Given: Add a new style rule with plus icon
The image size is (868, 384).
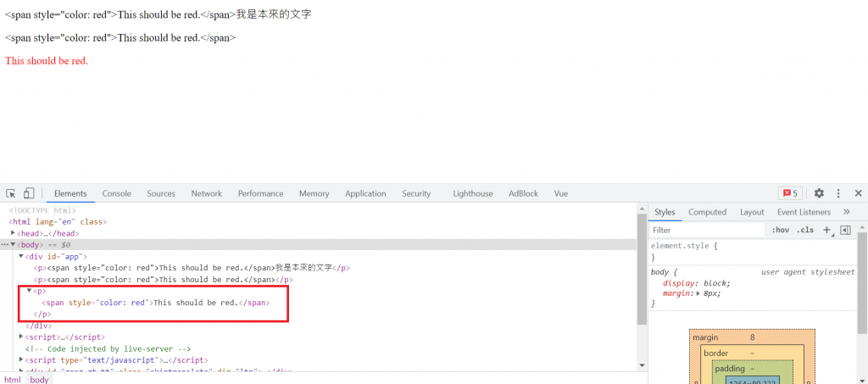Looking at the screenshot, I should click(827, 231).
